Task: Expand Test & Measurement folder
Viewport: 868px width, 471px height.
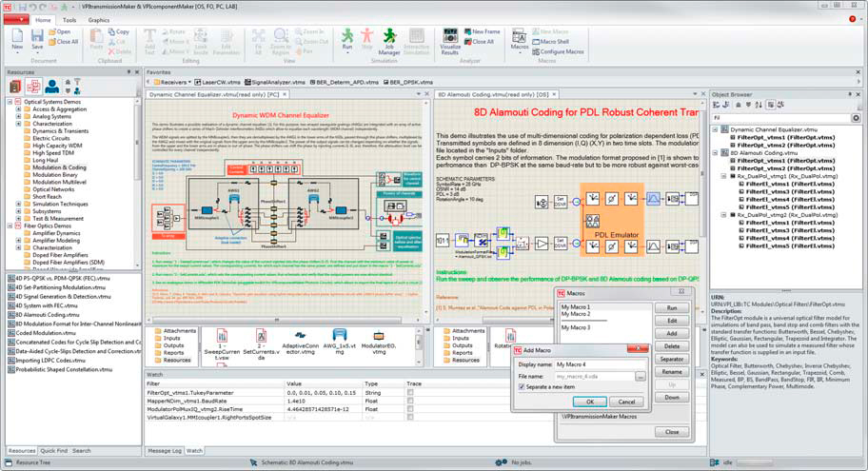Action: click(x=18, y=218)
